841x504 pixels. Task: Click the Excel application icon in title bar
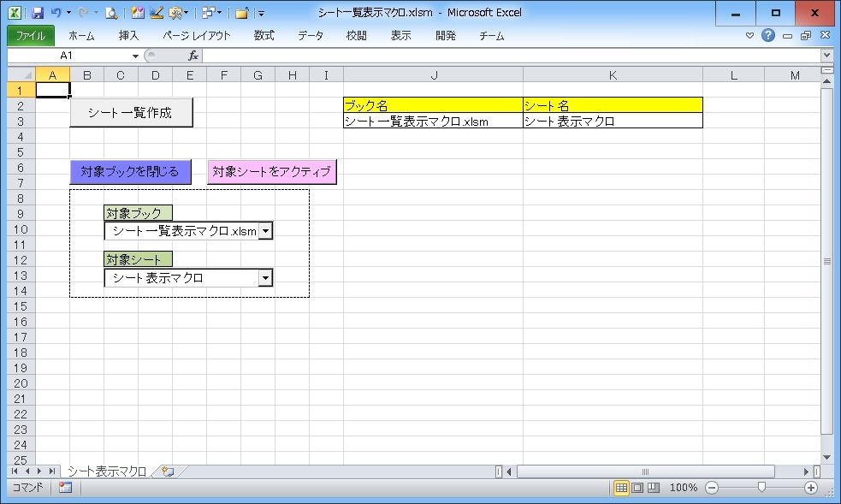tap(15, 13)
